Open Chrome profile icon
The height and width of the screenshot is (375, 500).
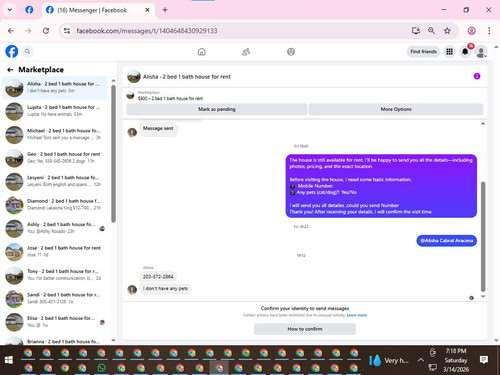click(471, 31)
